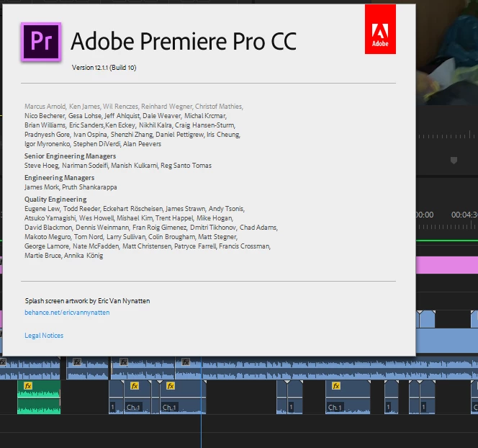
Task: Click the Version 12.1.1 (Build 10) text
Action: pyautogui.click(x=104, y=68)
